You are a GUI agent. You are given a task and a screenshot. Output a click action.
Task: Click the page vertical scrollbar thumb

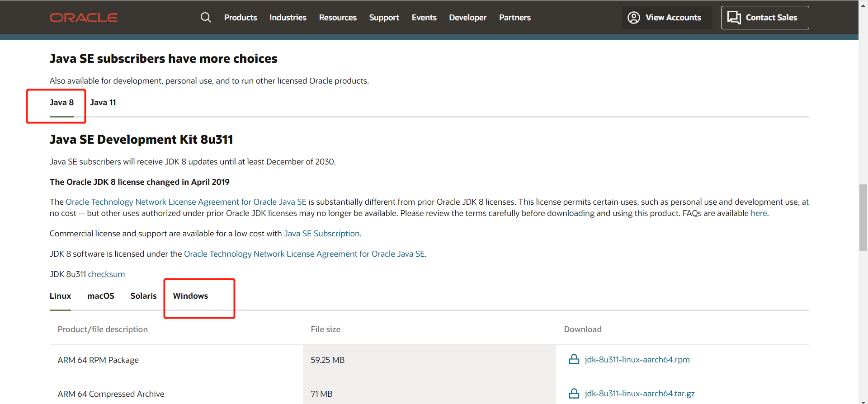[863, 217]
